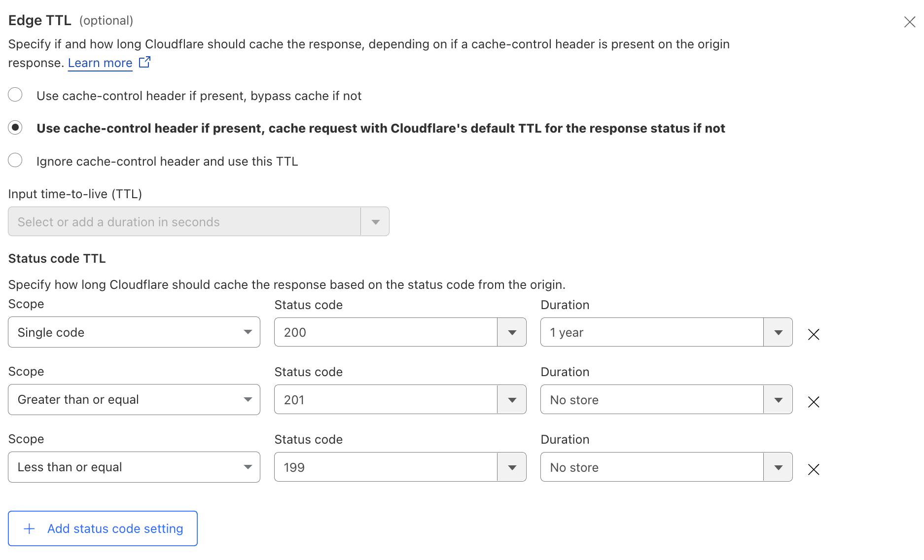This screenshot has height=560, width=924.
Task: Expand the No store duration dropdown for 201
Action: pos(778,399)
